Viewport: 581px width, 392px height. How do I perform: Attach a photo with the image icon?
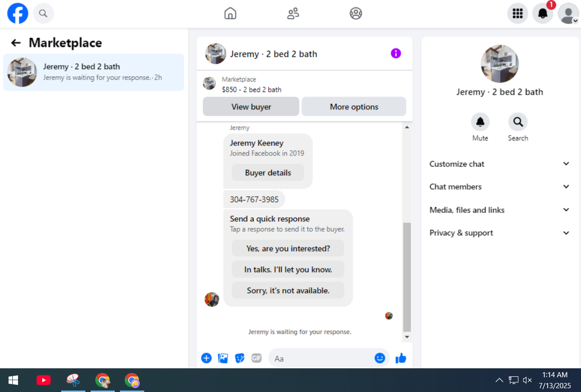tap(223, 358)
